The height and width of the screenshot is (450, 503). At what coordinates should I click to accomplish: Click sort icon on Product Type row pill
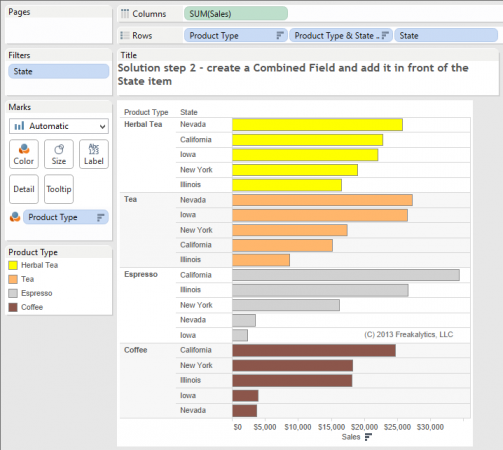click(x=280, y=35)
